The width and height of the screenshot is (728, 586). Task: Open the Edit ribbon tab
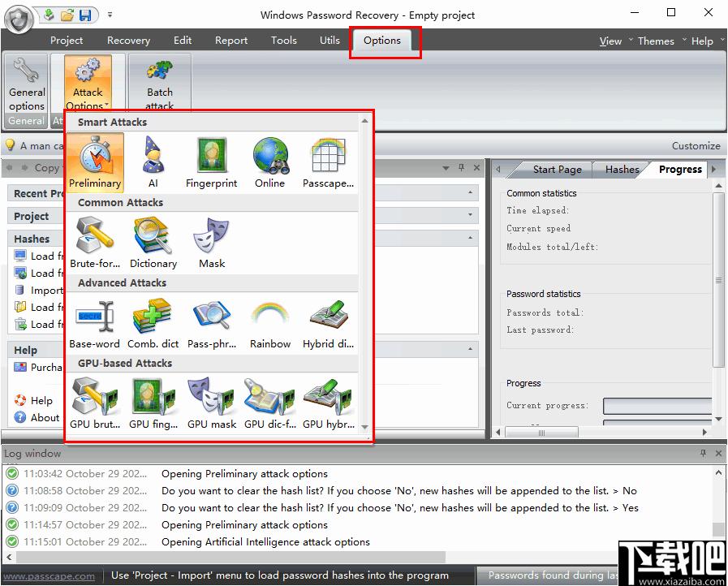coord(183,41)
